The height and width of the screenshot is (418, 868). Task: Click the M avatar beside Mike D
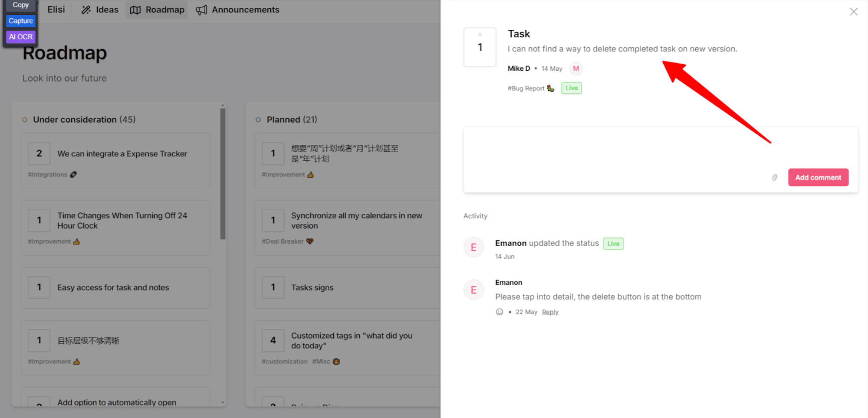576,69
